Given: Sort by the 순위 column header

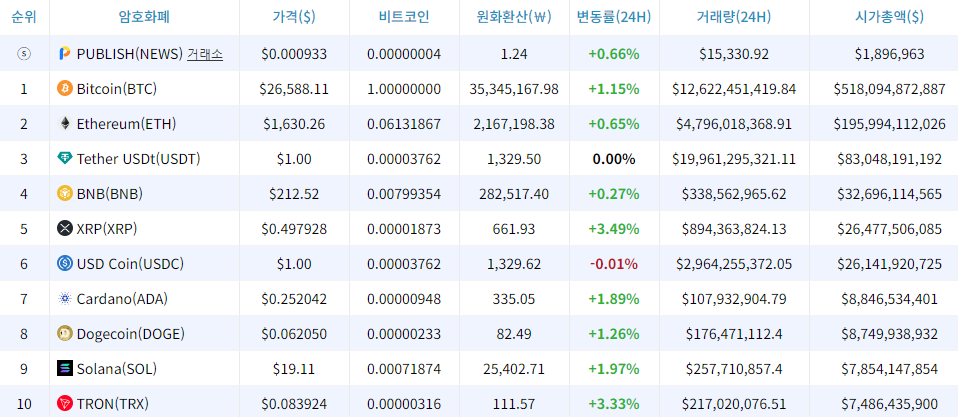Looking at the screenshot, I should 24,17.
